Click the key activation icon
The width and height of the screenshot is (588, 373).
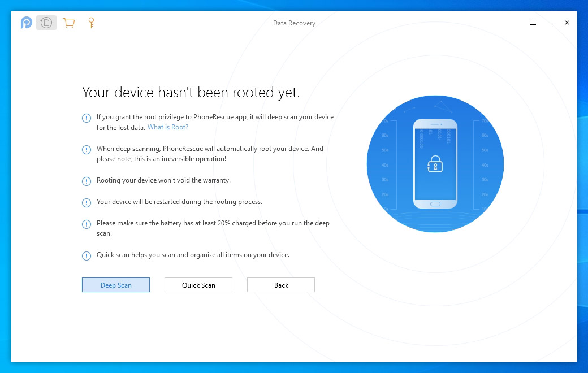coord(91,23)
